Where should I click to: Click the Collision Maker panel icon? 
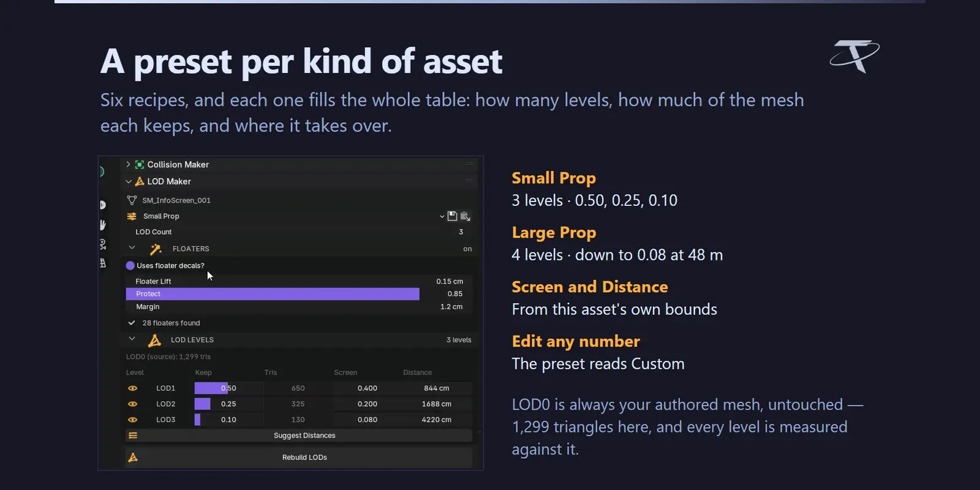tap(140, 165)
